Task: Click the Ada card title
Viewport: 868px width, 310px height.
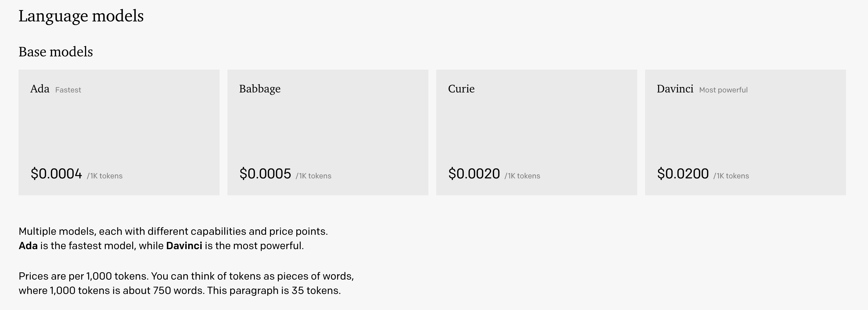Action: (x=40, y=89)
